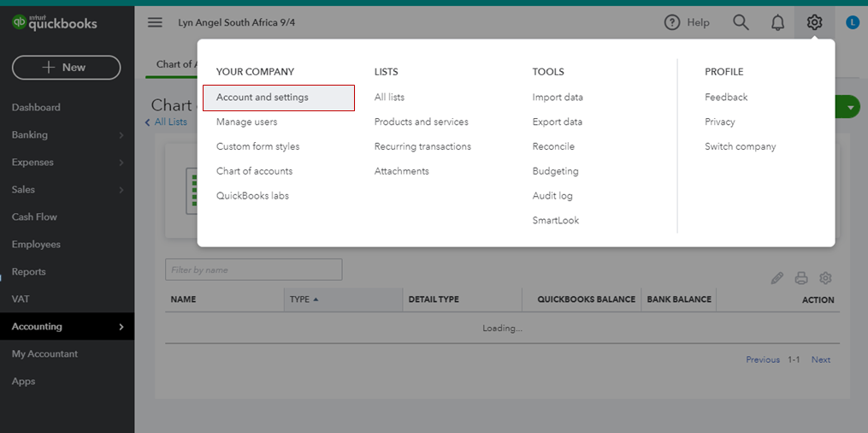Expand the Accounting submenu arrow
The height and width of the screenshot is (433, 868).
[121, 327]
